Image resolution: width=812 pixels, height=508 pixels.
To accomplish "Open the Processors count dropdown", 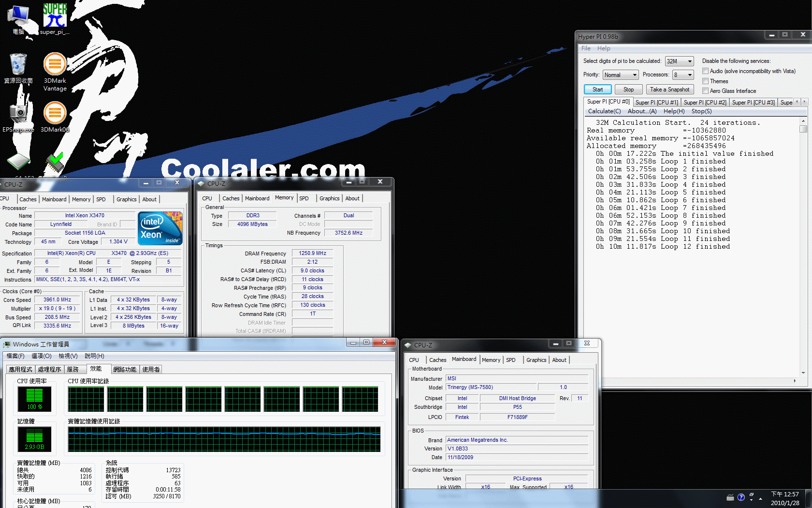I will (x=683, y=75).
